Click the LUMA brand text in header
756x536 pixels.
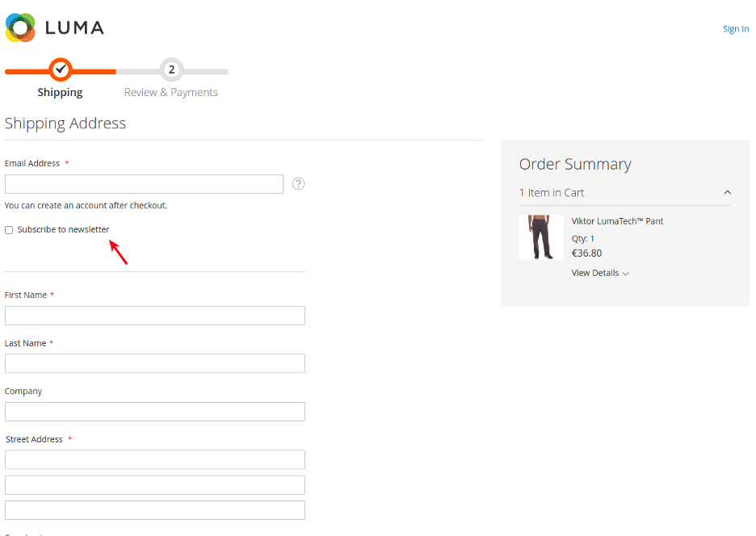pyautogui.click(x=74, y=27)
